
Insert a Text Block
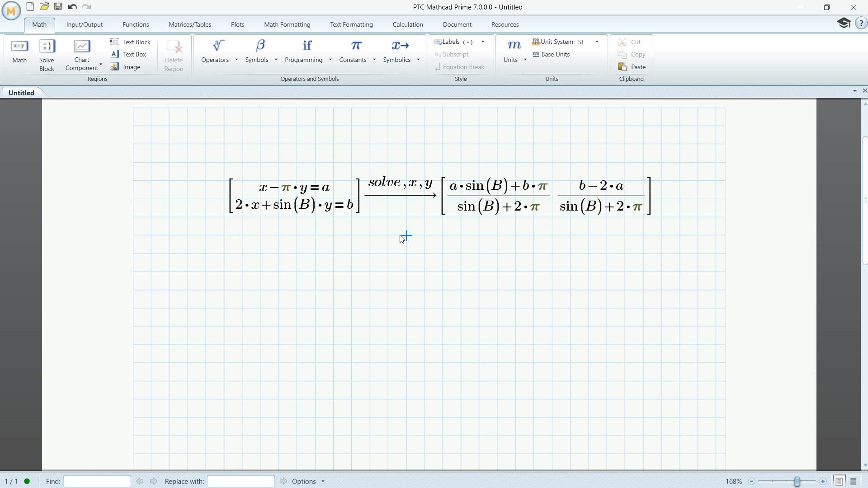[x=131, y=42]
